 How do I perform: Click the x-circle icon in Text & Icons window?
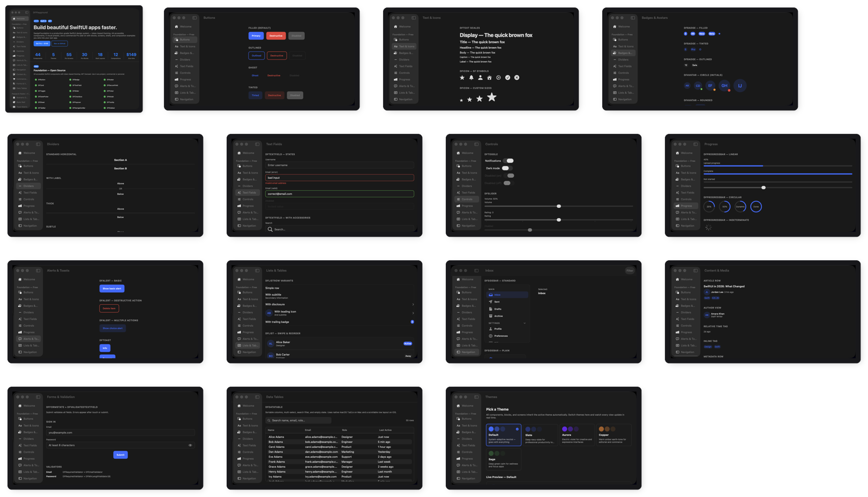click(x=517, y=78)
